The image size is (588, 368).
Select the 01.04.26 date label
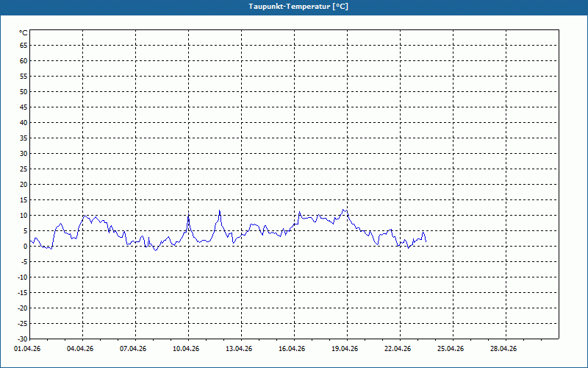click(x=28, y=349)
